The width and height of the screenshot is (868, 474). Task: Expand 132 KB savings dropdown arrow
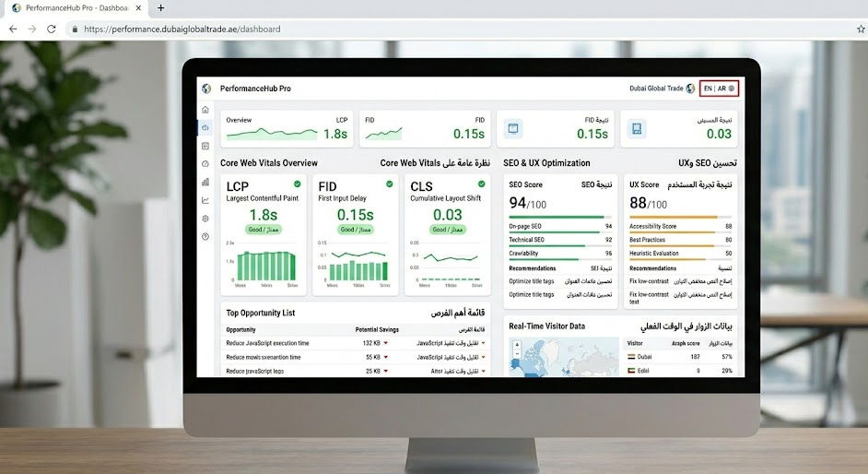click(386, 343)
